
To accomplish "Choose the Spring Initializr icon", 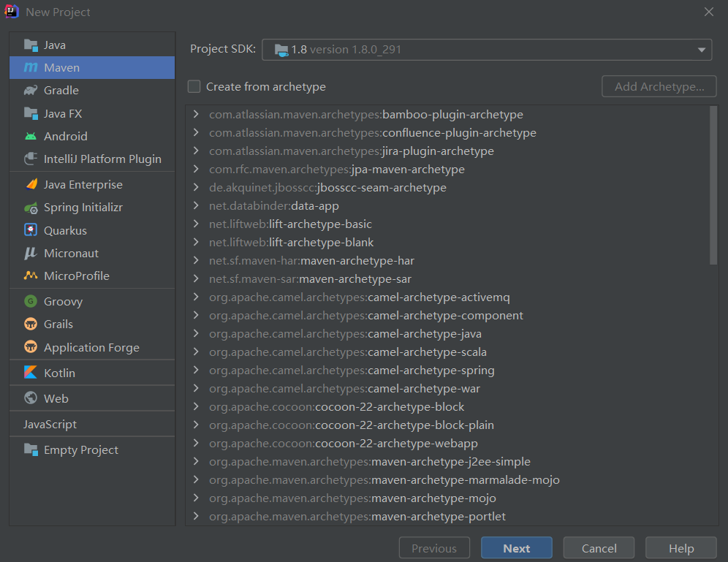I will (x=31, y=208).
